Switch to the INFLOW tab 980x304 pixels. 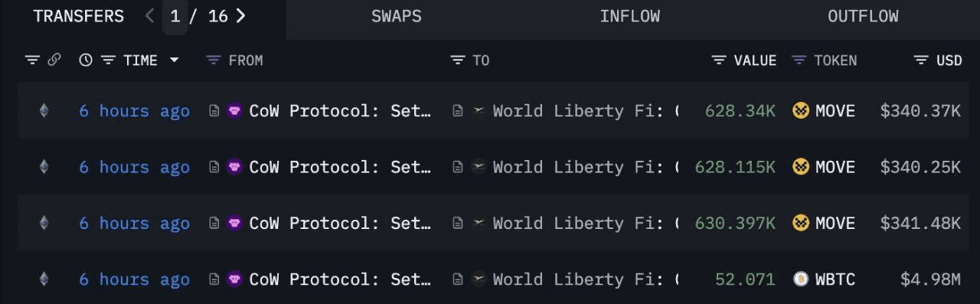coord(629,16)
